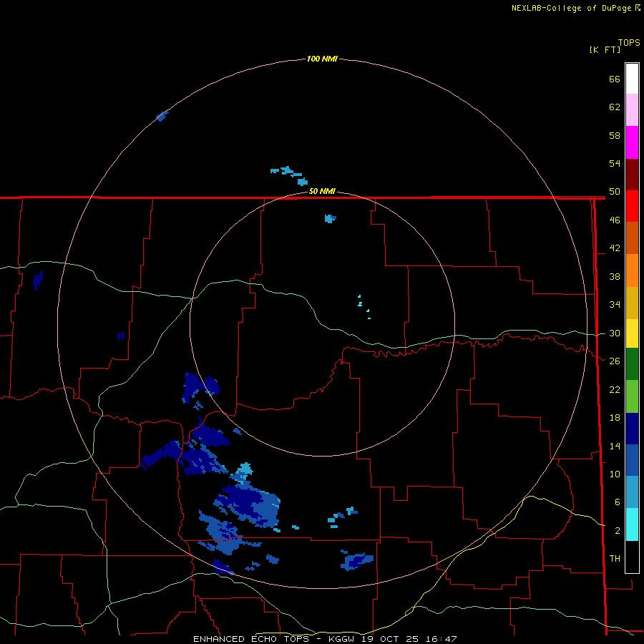Pick the cyan 10 kft legend swatch
The width and height of the screenshot is (644, 644).
pos(632,525)
